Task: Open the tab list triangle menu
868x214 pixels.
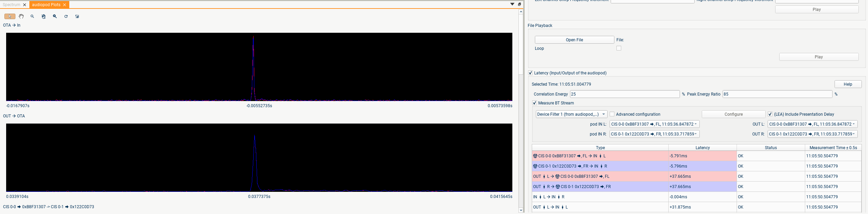Action: pyautogui.click(x=512, y=4)
